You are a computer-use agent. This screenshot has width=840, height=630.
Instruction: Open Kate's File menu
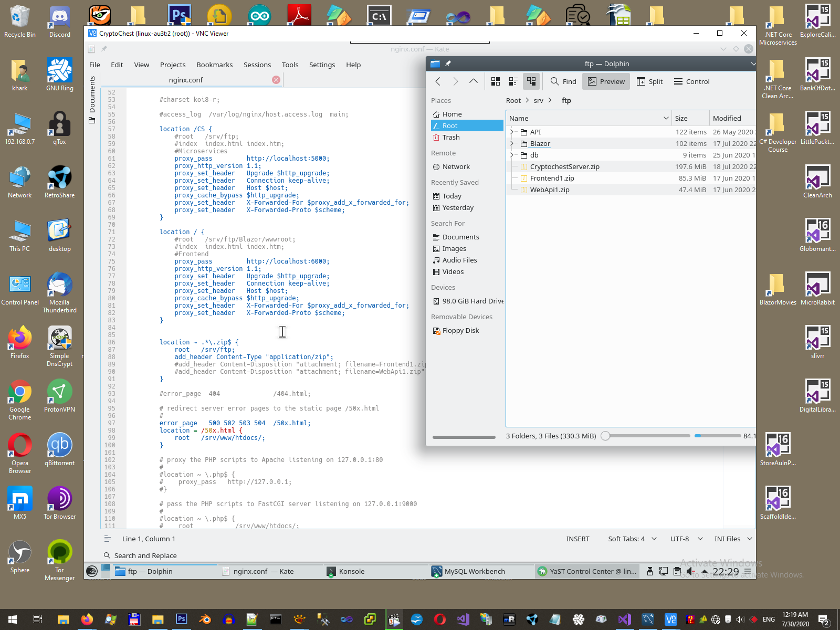point(94,65)
